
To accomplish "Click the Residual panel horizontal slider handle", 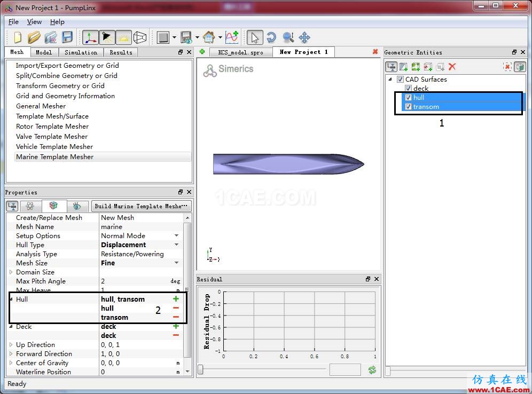I will tap(200, 369).
